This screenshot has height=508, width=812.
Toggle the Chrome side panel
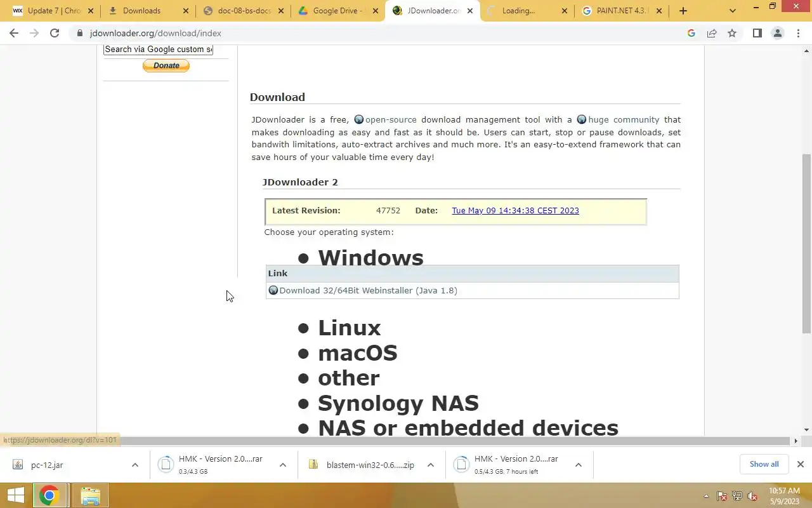[x=757, y=33]
